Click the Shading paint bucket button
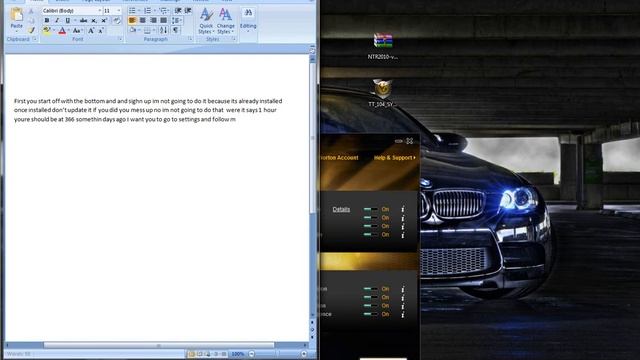This screenshot has height=360, width=640. [x=133, y=30]
